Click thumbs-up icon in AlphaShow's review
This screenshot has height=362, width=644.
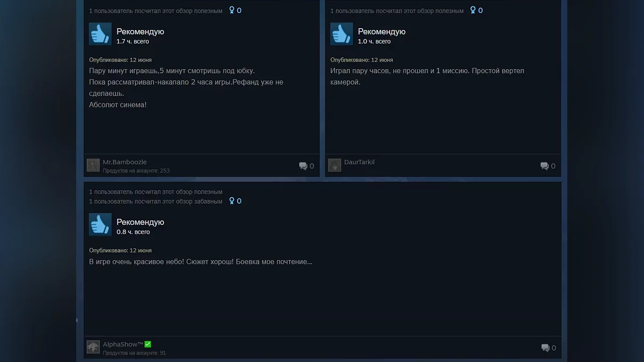coord(100,225)
